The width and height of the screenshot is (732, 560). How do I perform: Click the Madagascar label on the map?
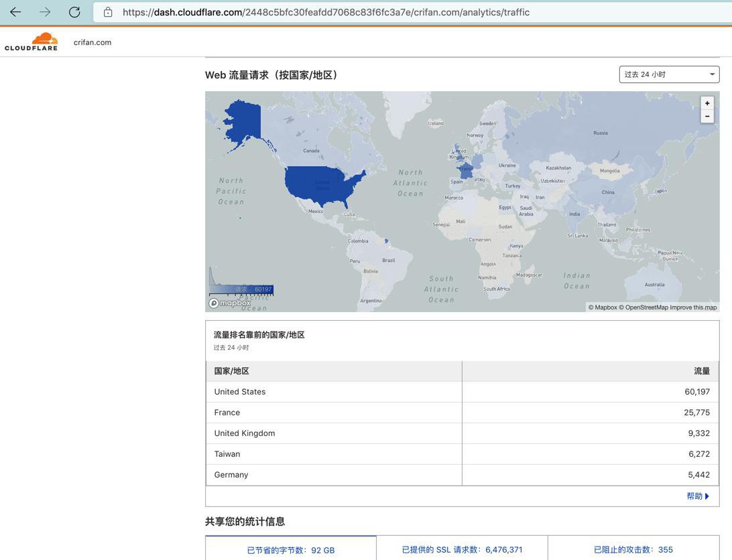[529, 275]
